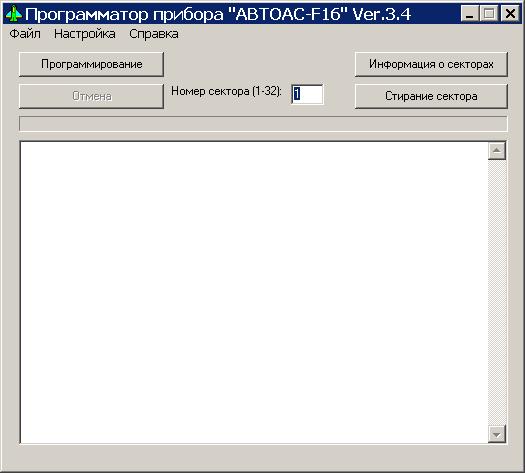Screen dimensions: 525x473
Task: Open the Настройка menu
Action: coord(85,34)
